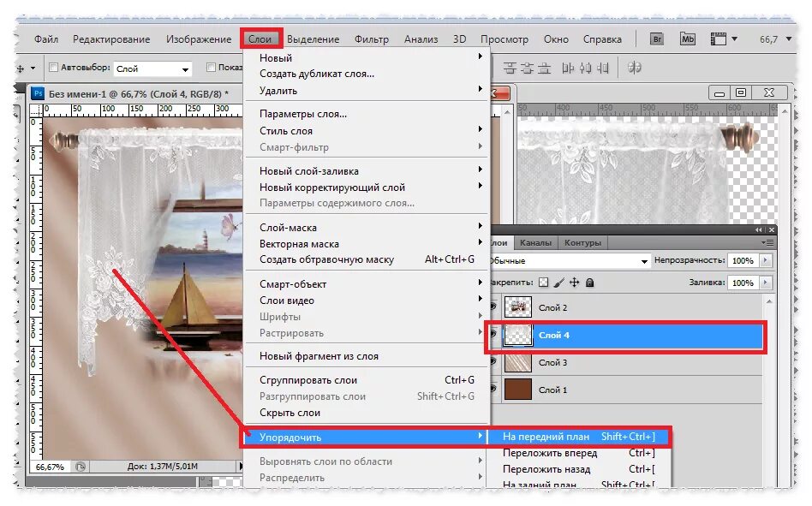Align right edges of layers

(602, 68)
